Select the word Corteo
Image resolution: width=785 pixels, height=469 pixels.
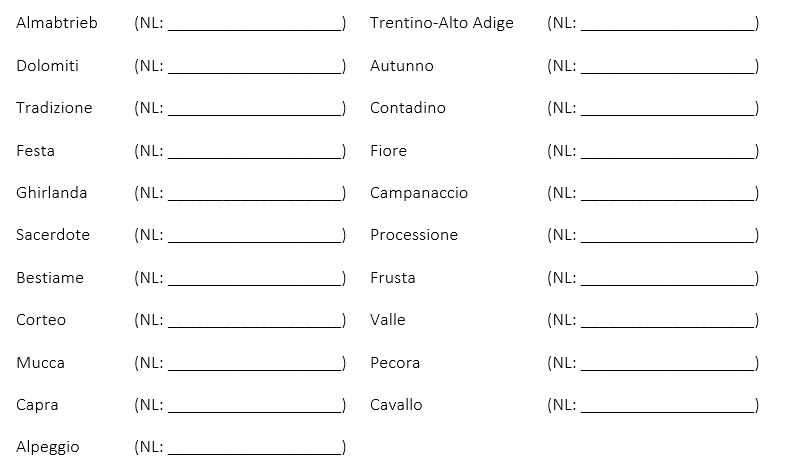pos(41,320)
